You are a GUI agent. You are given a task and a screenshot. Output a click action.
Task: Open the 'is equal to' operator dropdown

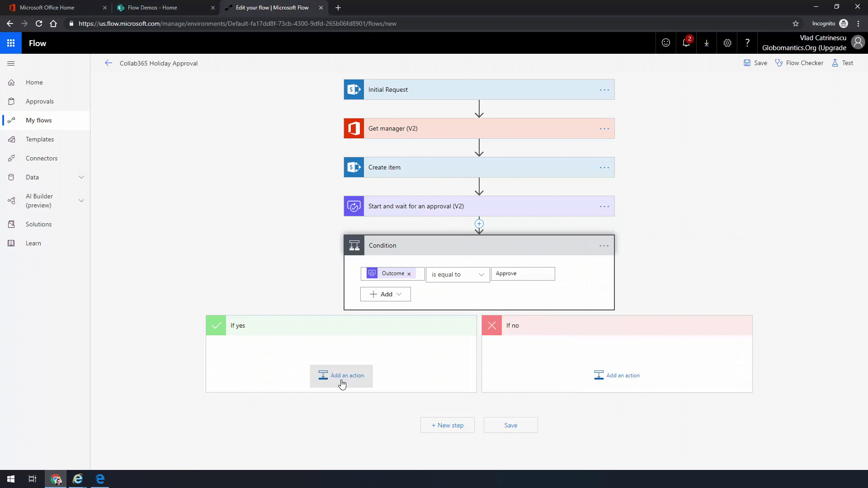click(458, 274)
